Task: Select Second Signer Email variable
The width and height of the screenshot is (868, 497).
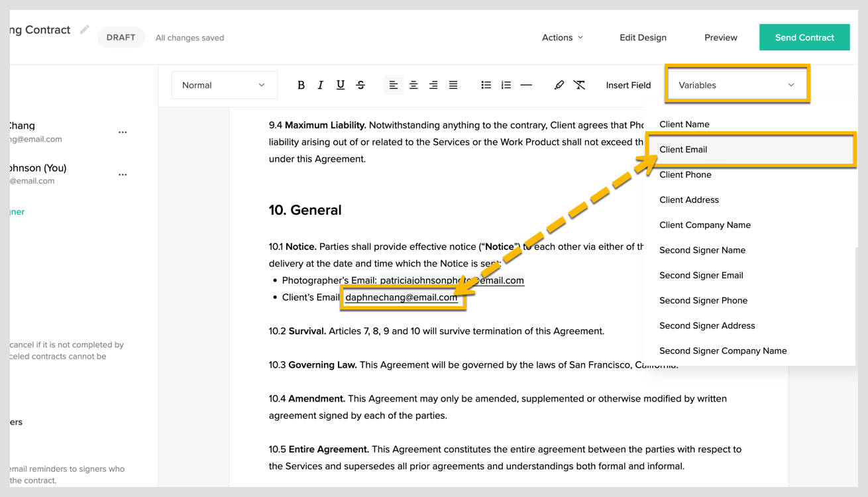Action: coord(701,275)
